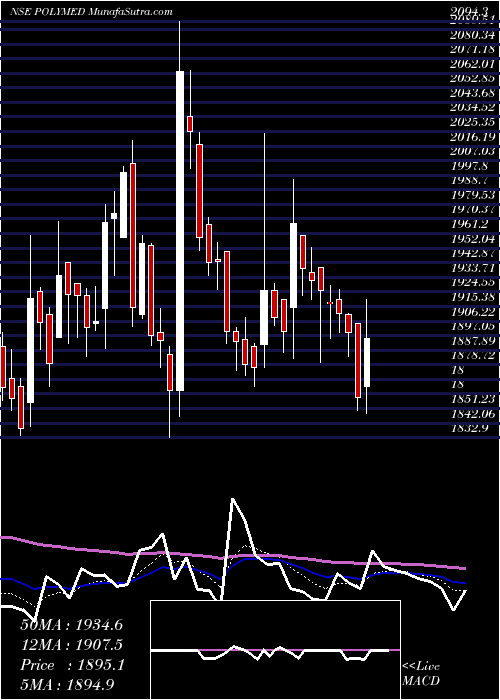Click the 1851.23 price axis label
Viewport: 500px width, 700px height.
click(471, 399)
